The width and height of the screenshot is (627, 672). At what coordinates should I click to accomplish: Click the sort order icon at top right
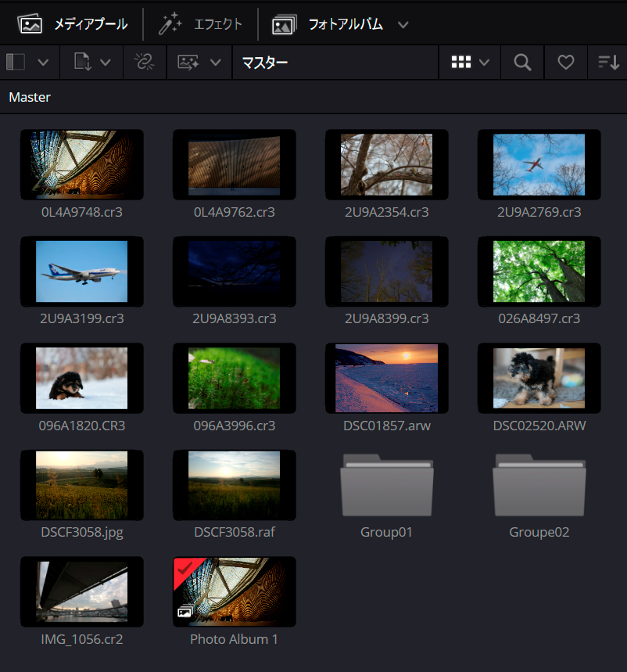[x=609, y=61]
